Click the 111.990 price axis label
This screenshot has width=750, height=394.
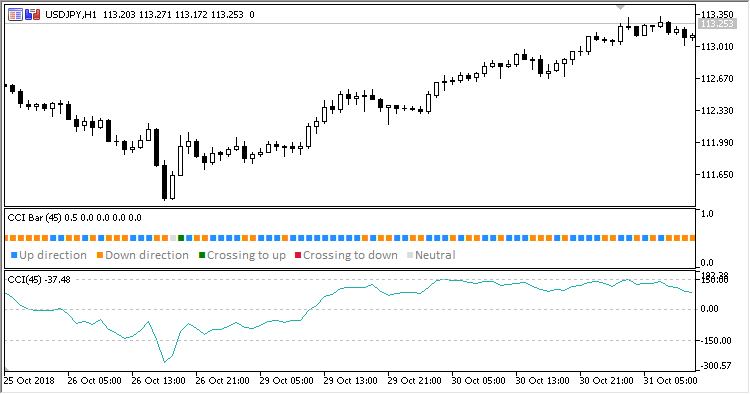pos(717,143)
